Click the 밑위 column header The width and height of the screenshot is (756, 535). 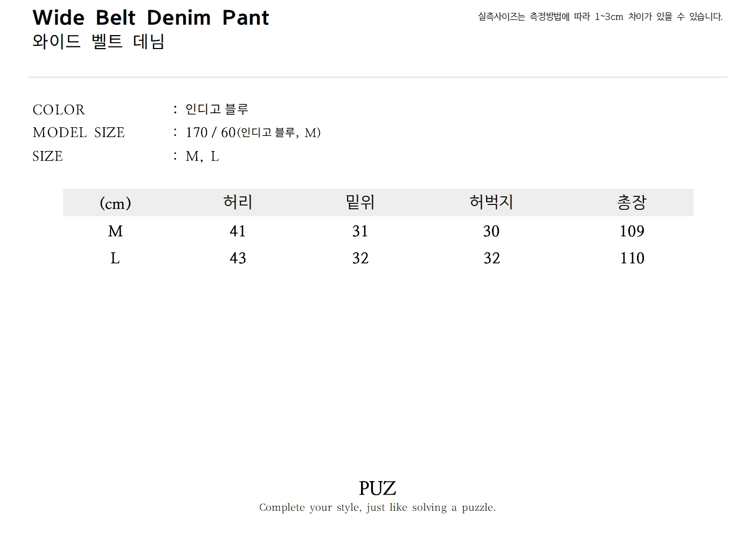tap(360, 202)
